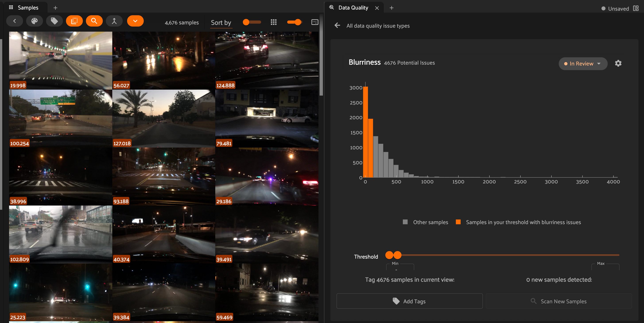Image resolution: width=644 pixels, height=323 pixels.
Task: Toggle the keyboard shortcuts display icon
Action: [x=314, y=22]
